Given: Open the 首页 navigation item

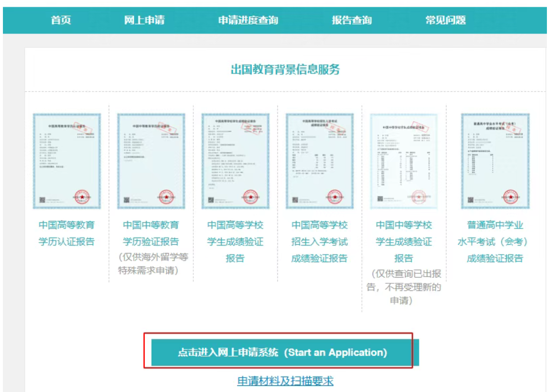Looking at the screenshot, I should tap(61, 20).
